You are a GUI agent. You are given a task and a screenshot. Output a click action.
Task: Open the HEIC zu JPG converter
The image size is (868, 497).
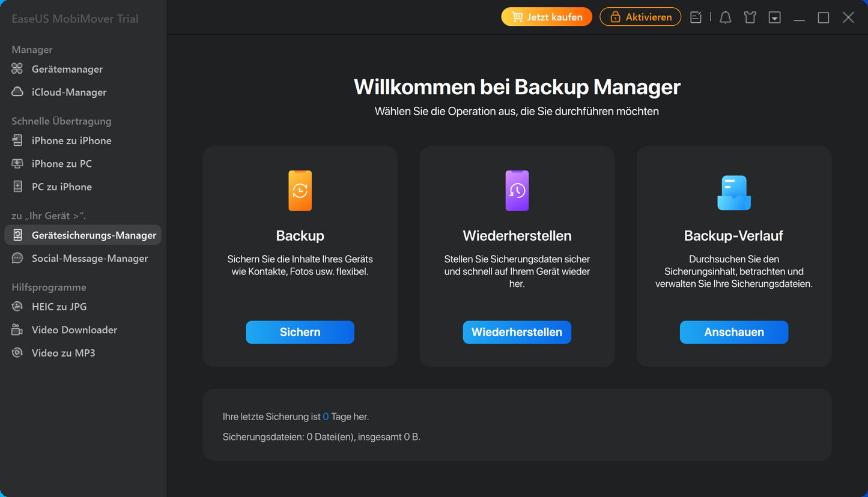(x=59, y=306)
